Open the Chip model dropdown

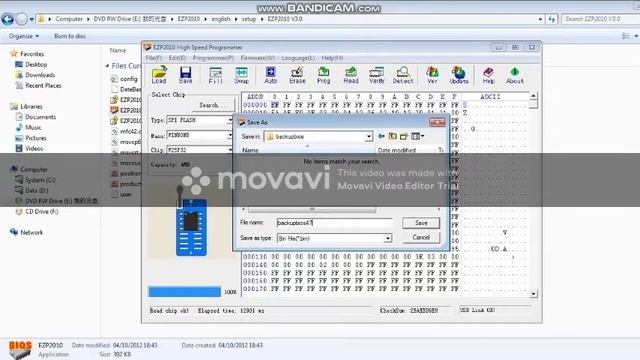(230, 150)
